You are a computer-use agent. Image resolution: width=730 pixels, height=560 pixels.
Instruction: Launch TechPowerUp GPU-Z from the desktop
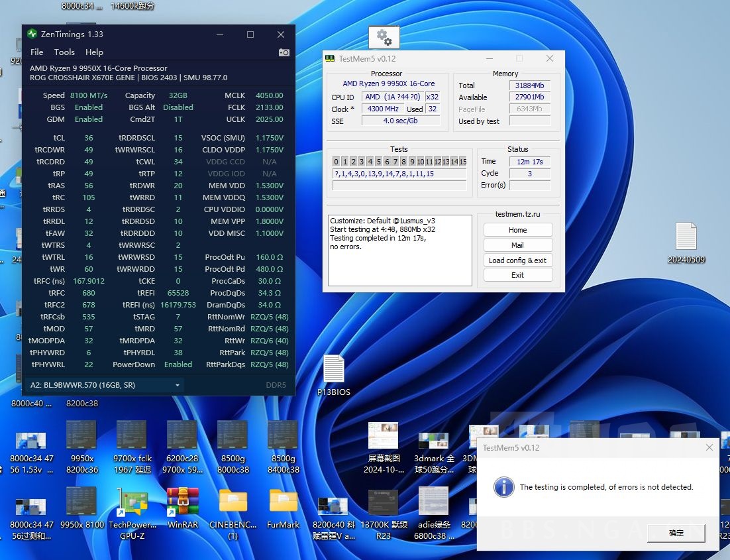(x=132, y=502)
